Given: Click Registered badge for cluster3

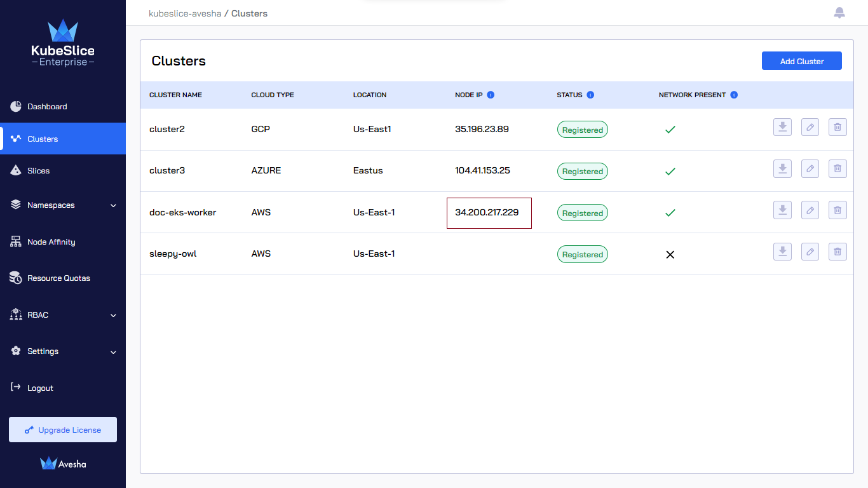Looking at the screenshot, I should [x=583, y=171].
